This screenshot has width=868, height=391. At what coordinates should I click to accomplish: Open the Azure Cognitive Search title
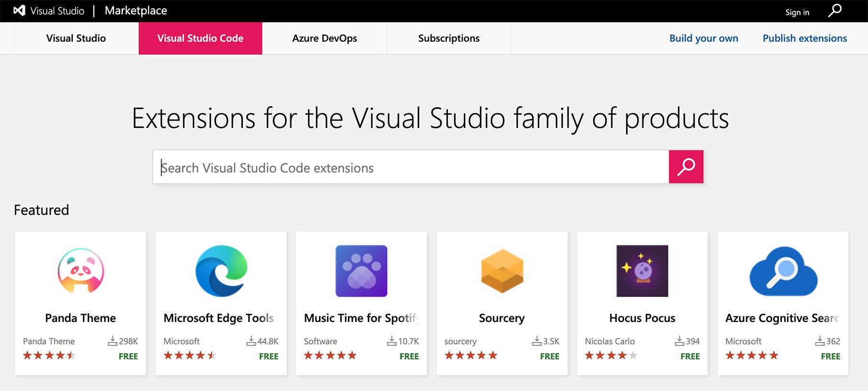click(782, 318)
